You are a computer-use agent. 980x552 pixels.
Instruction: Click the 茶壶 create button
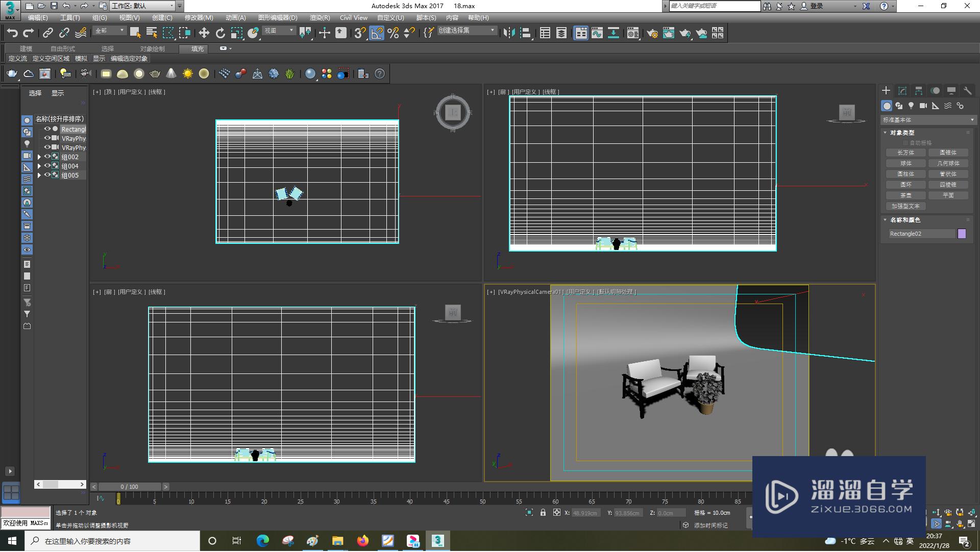click(x=905, y=195)
